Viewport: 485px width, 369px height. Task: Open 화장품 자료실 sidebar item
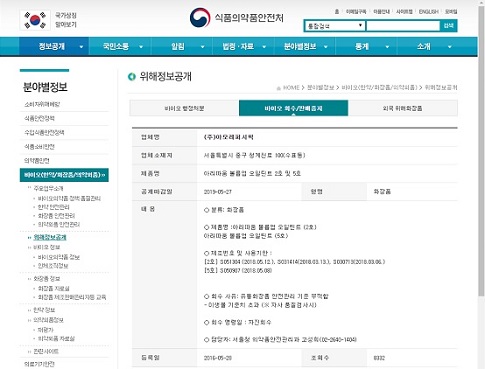(54, 288)
